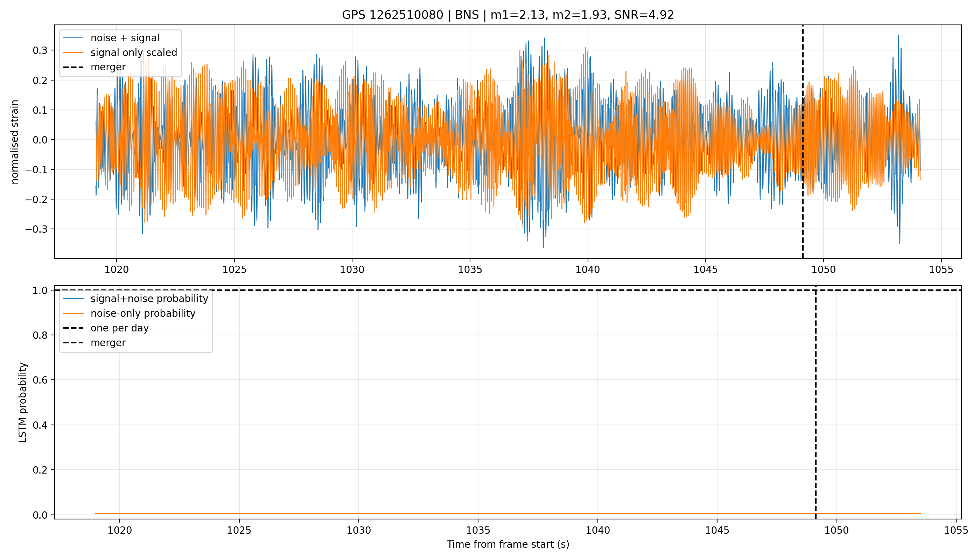The height and width of the screenshot is (560, 980).
Task: Click the 0.6 tick on the LSTM probability axis
Action: [x=40, y=380]
